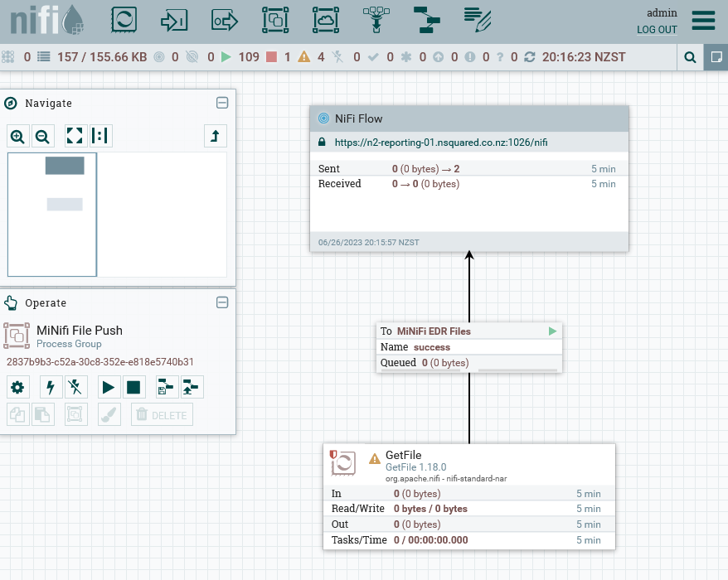Collapse the Navigate panel
Image resolution: width=728 pixels, height=580 pixels.
222,103
